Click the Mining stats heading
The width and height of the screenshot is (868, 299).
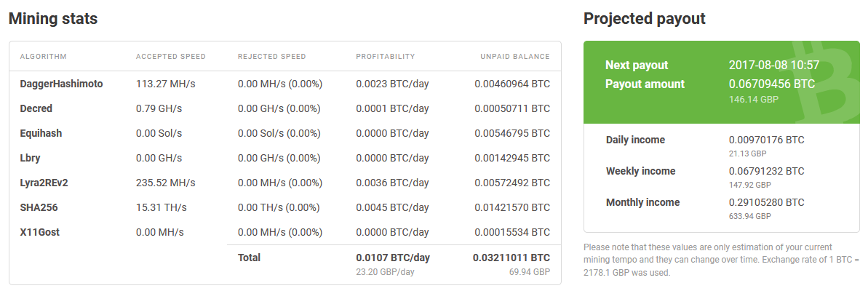[53, 19]
